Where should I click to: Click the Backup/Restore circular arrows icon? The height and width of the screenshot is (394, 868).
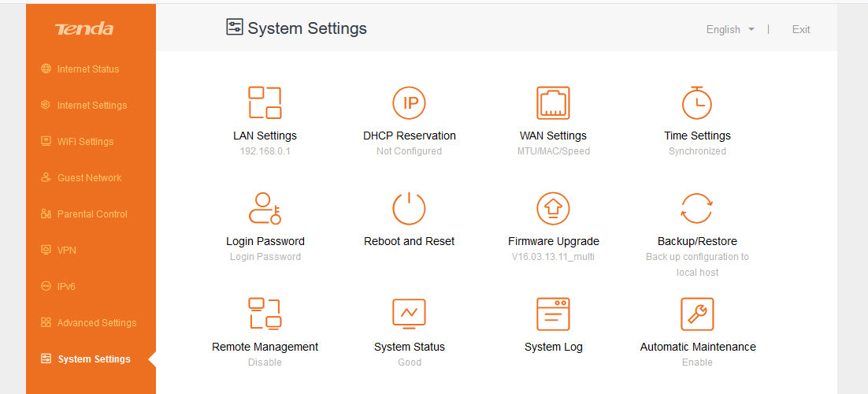[697, 209]
